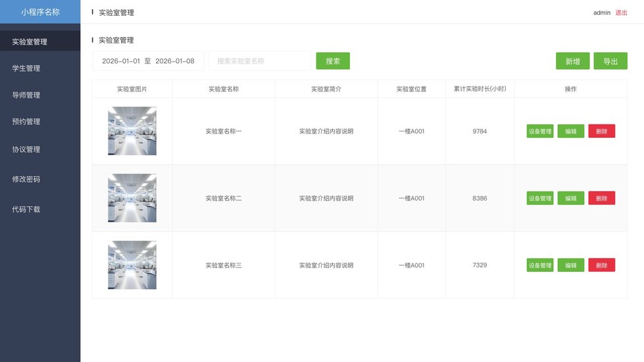Viewport: 644px width, 362px height.
Task: Click the 小程序名称 header logo
Action: click(40, 12)
